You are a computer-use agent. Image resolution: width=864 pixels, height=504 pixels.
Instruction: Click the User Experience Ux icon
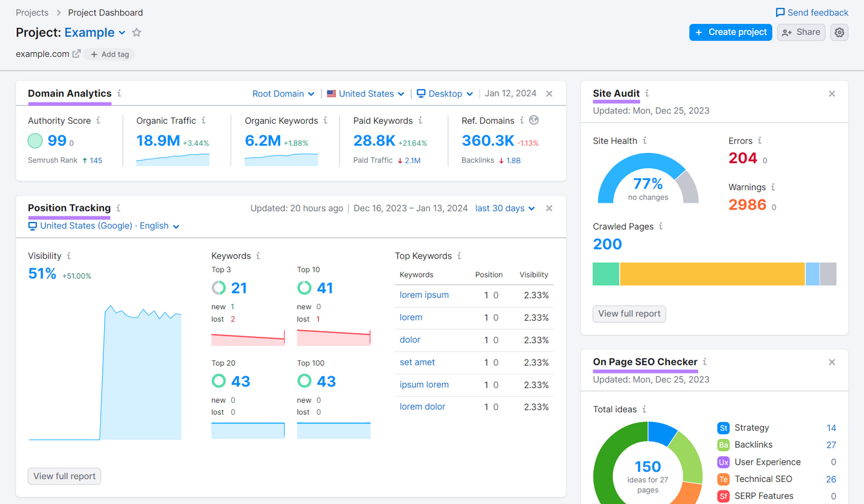723,462
